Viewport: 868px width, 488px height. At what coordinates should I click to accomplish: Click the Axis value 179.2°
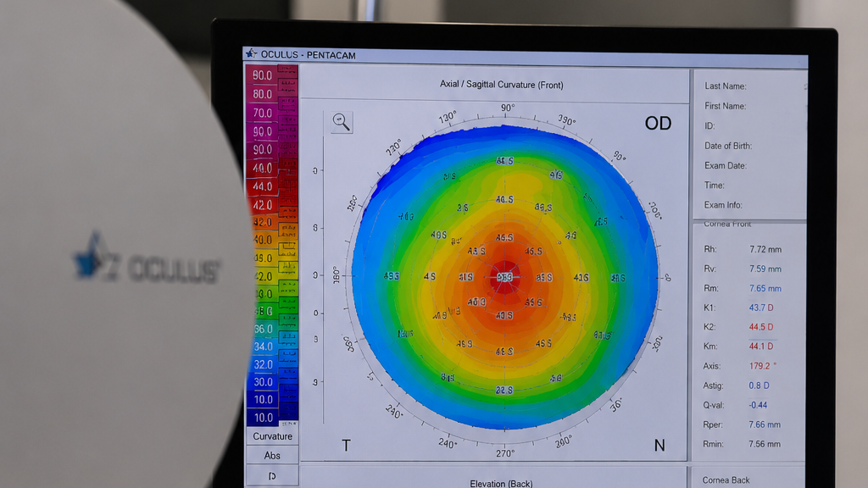coord(762,366)
